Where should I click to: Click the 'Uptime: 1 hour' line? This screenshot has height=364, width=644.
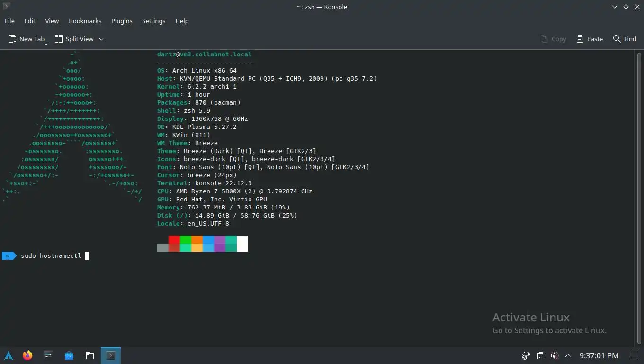[184, 95]
